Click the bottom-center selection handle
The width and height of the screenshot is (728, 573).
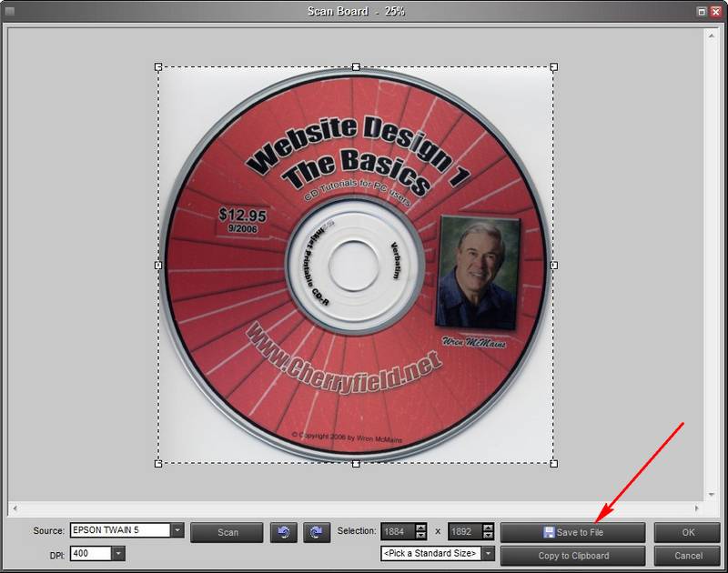coord(356,464)
